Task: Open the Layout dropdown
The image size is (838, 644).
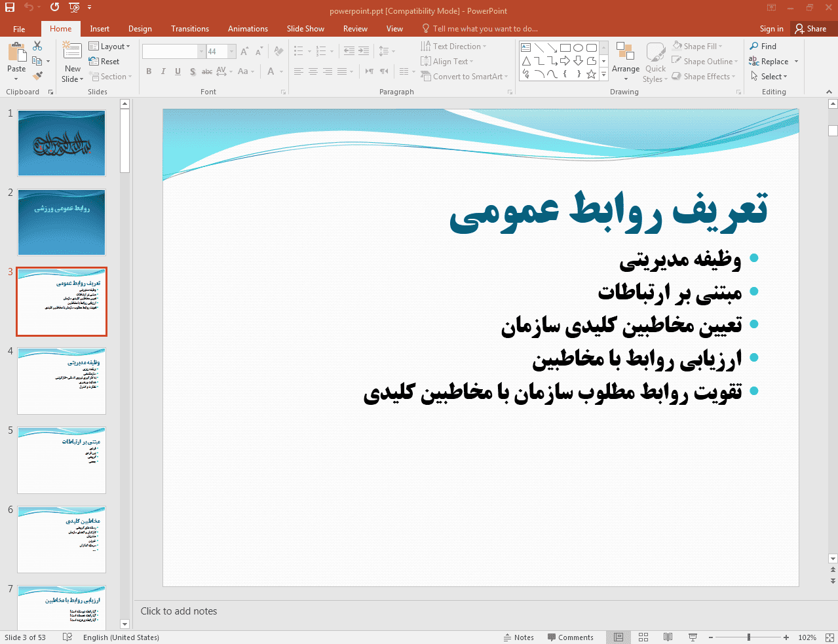Action: 109,47
